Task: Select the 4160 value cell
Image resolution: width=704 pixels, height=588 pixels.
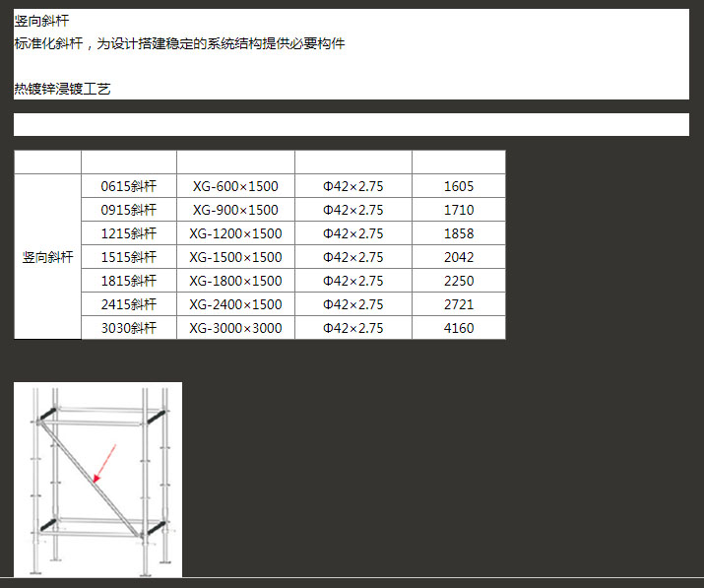Action: coord(459,328)
